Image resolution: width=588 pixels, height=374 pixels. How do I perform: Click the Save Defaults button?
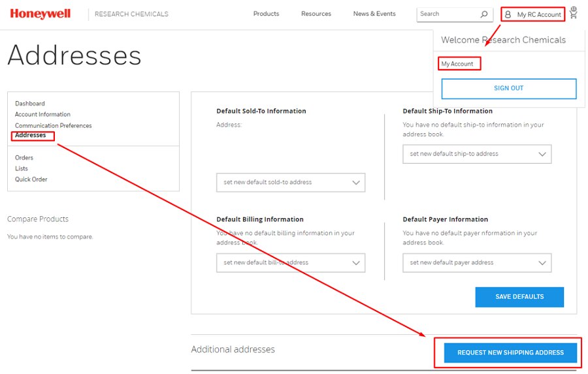(x=519, y=297)
